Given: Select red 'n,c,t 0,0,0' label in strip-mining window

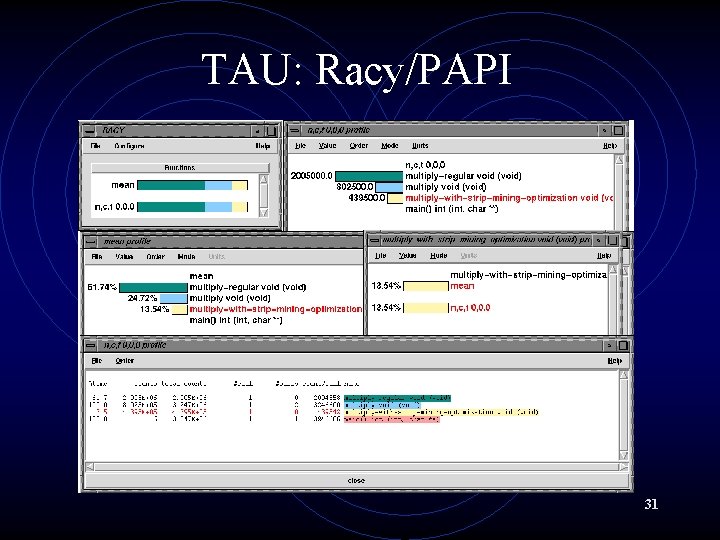Looking at the screenshot, I should 470,308.
